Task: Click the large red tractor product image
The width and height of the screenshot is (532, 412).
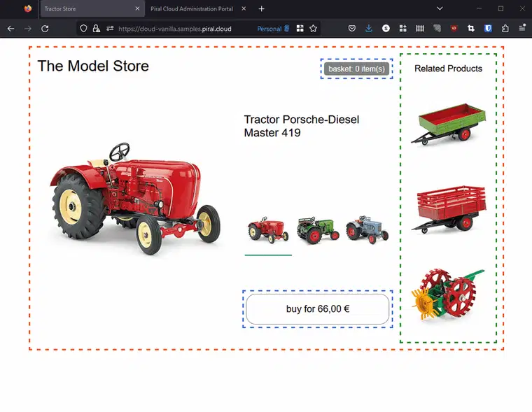Action: (135, 199)
